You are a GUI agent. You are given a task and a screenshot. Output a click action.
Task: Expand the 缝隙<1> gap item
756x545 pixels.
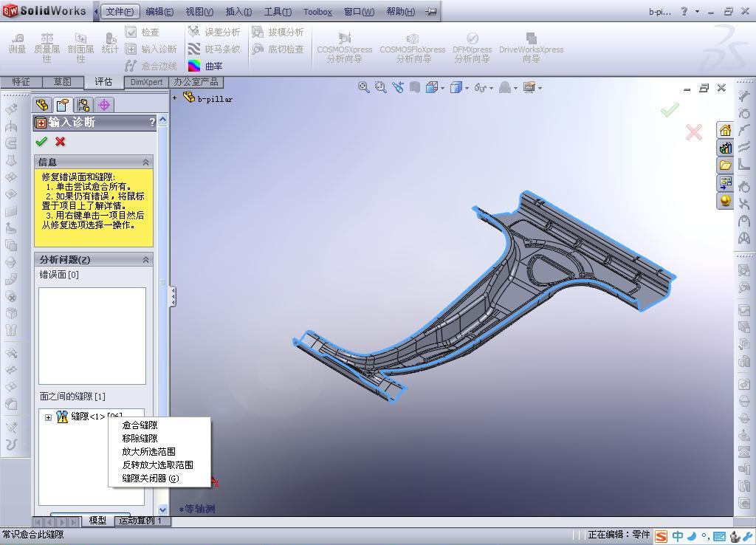48,417
